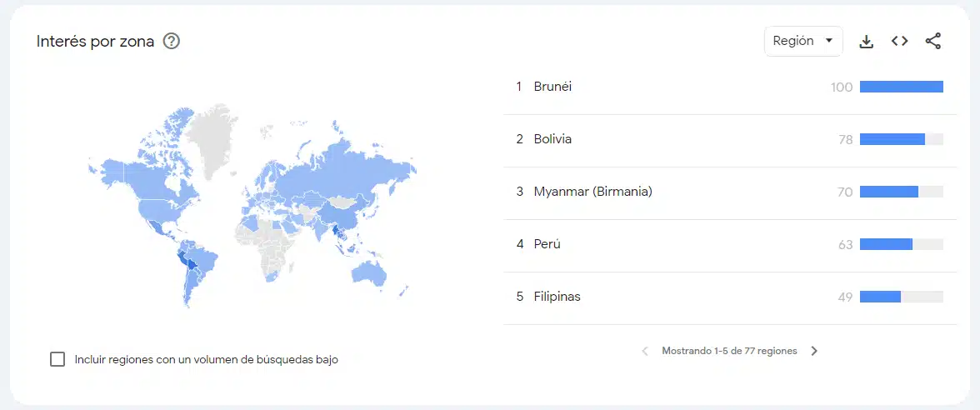Click the help question mark icon
Image resolution: width=980 pixels, height=410 pixels.
172,41
